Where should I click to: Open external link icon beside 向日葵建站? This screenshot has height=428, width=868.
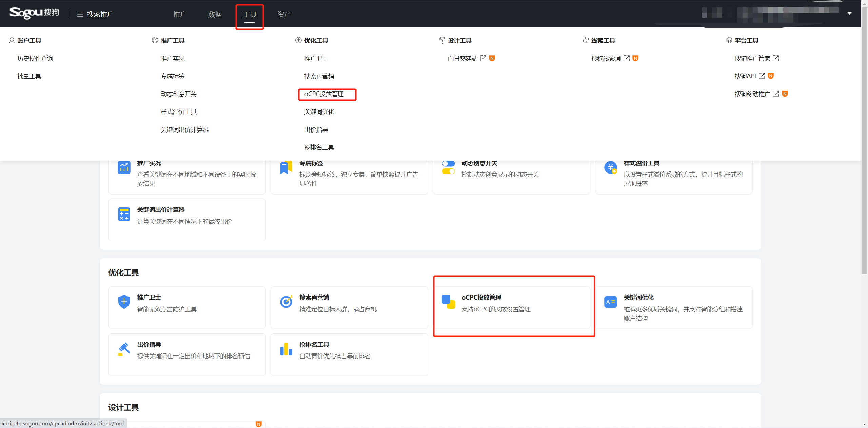483,58
